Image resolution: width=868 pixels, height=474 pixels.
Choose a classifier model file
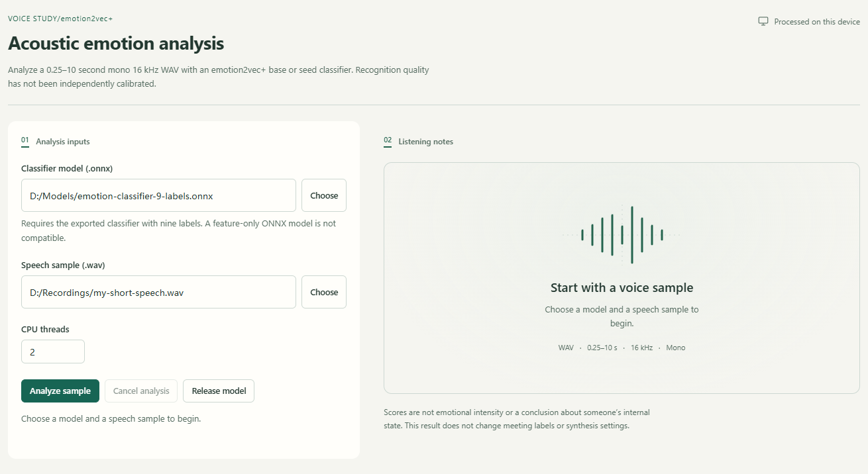pos(324,195)
